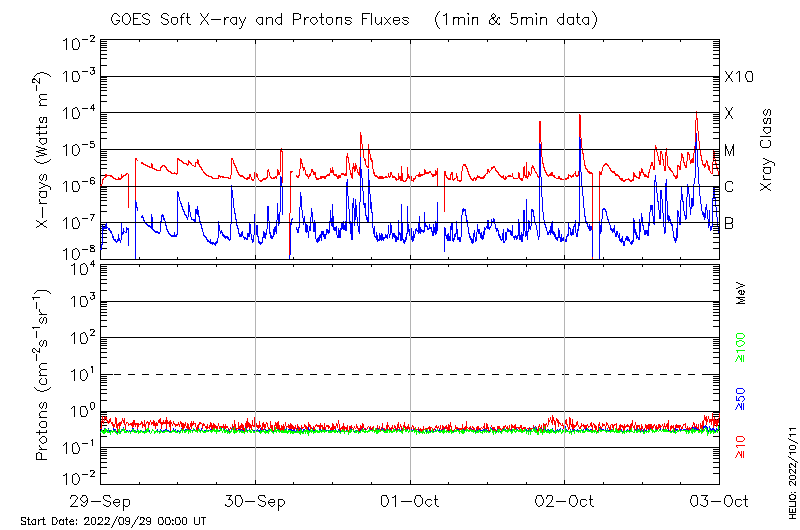
Task: Click the red ≥10 MeV legend label
Action: click(741, 446)
